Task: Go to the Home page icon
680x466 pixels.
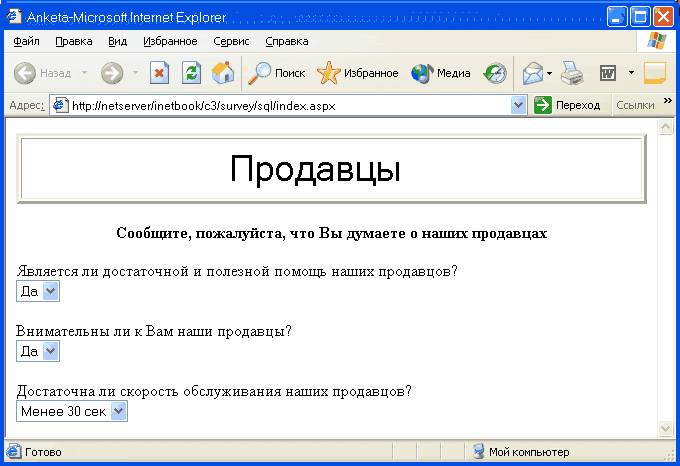Action: [x=223, y=72]
